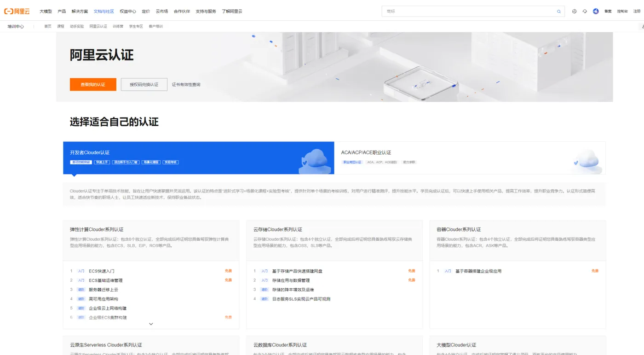
Task: Click 云数据库Clouder系列认证 card title
Action: 280,345
